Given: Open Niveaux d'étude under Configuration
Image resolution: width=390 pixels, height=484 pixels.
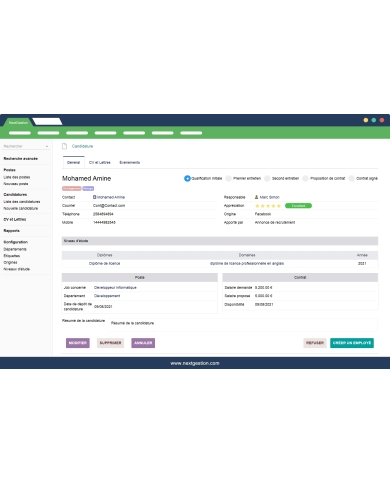Looking at the screenshot, I should click(x=16, y=269).
